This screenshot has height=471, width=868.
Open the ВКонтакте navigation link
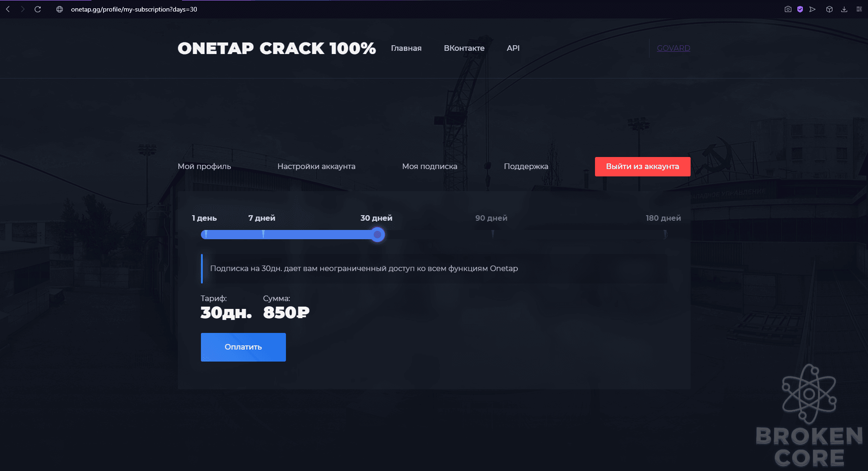(x=464, y=48)
